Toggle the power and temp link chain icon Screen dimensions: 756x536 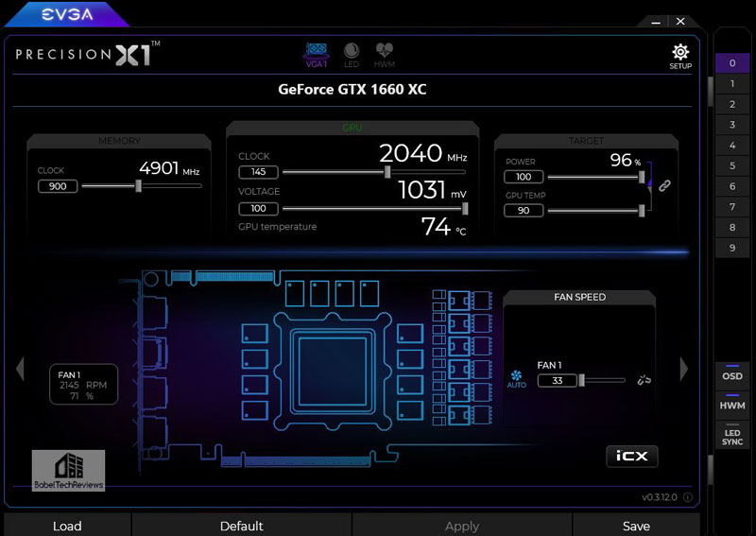point(665,185)
